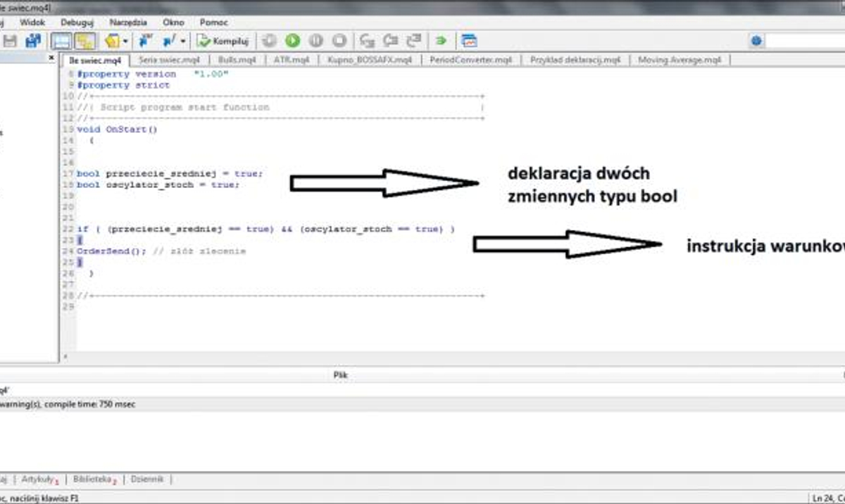Click the stop debugging icon
845x504 pixels.
pos(339,40)
